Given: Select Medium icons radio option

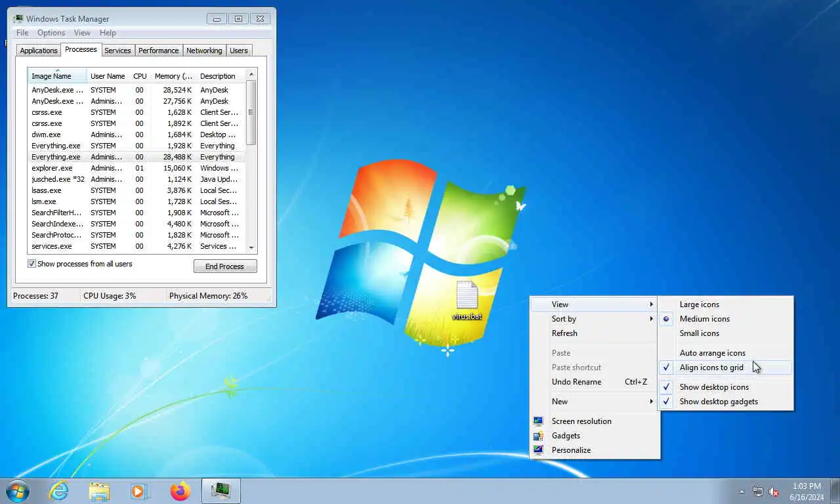Looking at the screenshot, I should (x=726, y=319).
